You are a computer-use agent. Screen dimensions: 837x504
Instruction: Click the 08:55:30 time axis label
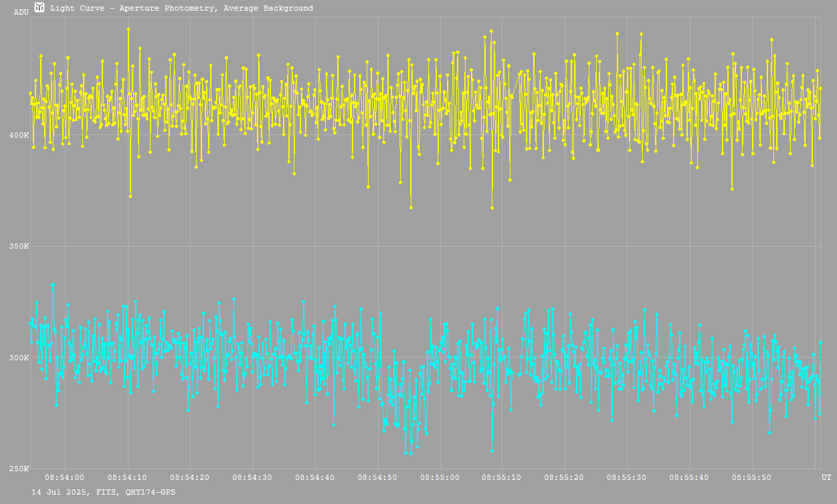click(627, 477)
